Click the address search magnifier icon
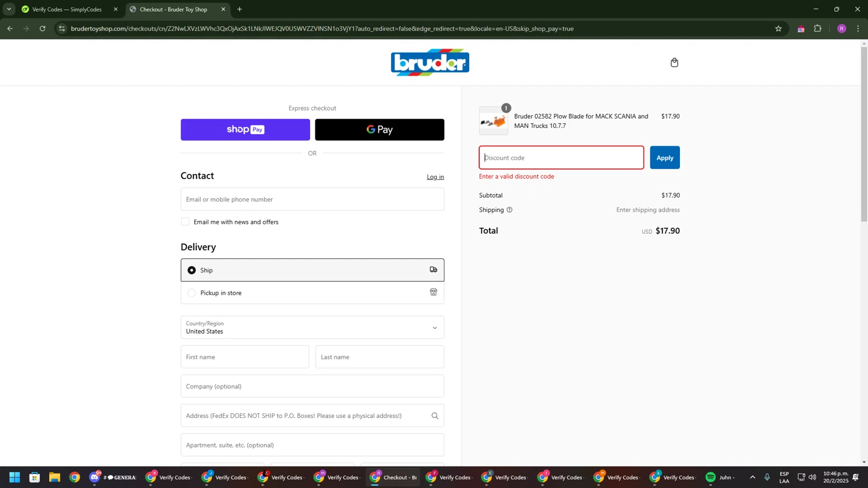The image size is (868, 488). 435,416
